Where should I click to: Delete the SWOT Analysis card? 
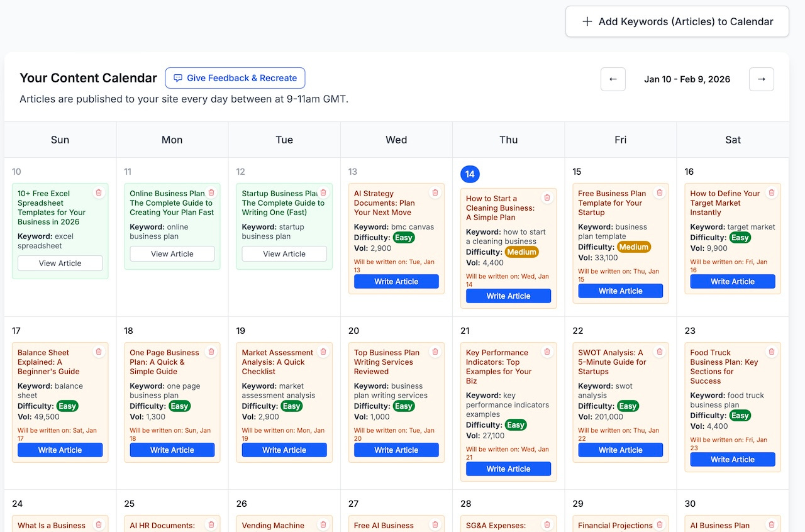click(x=659, y=352)
